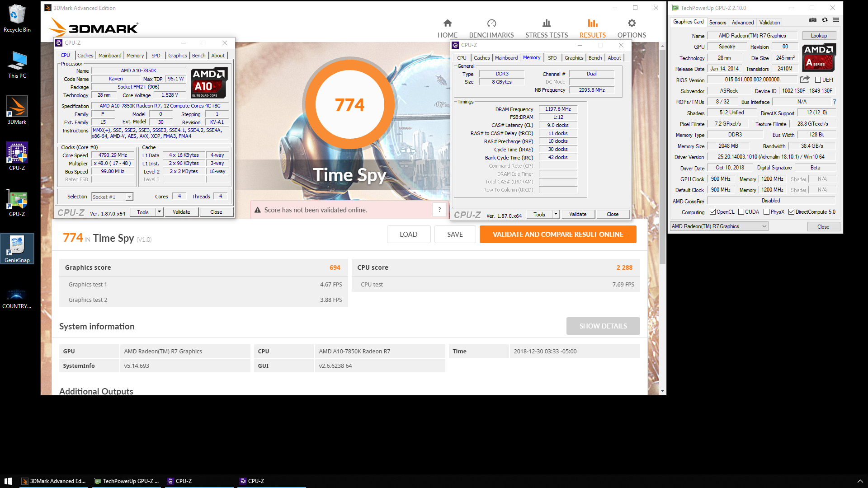
Task: Click the question mark help button in 3DMark
Action: point(439,210)
